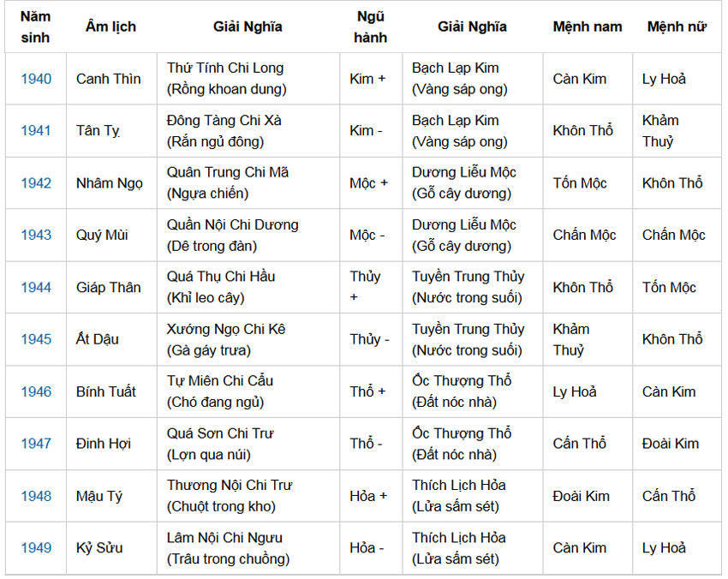This screenshot has width=728, height=579.
Task: Select the Ốc Thượng Thổ cell for 1947
Action: [462, 433]
